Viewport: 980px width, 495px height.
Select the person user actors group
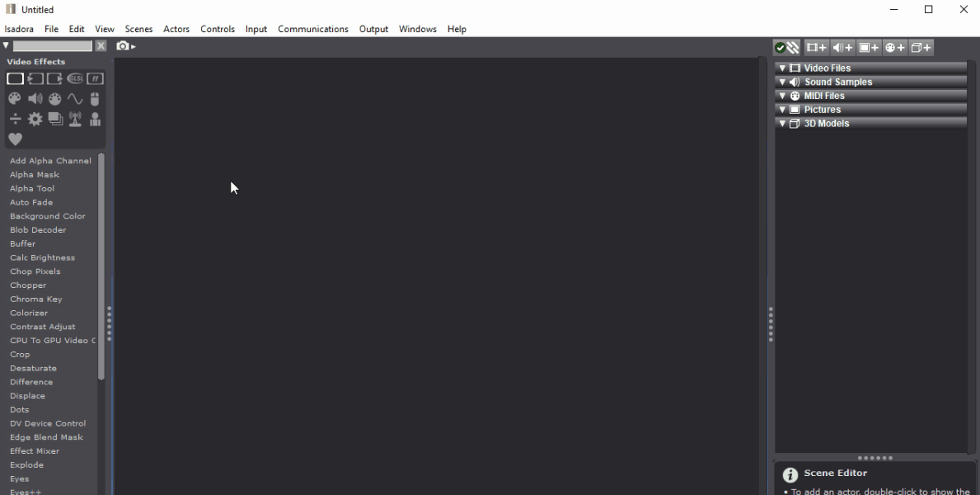(95, 119)
